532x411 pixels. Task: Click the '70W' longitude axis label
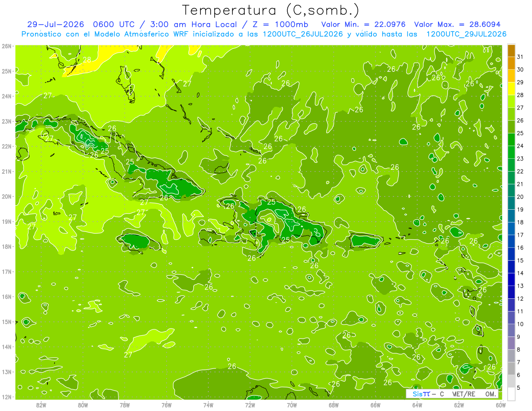[292, 405]
